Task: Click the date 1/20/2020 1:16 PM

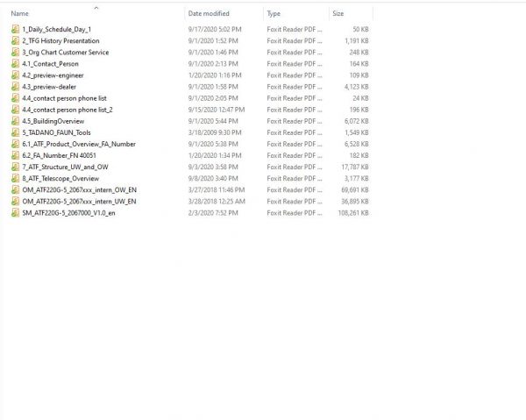Action: click(x=215, y=75)
